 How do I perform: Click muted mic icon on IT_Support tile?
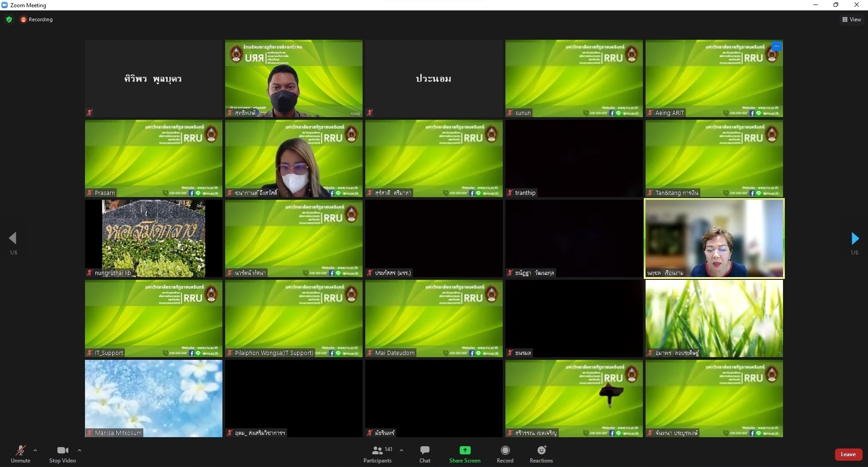90,353
